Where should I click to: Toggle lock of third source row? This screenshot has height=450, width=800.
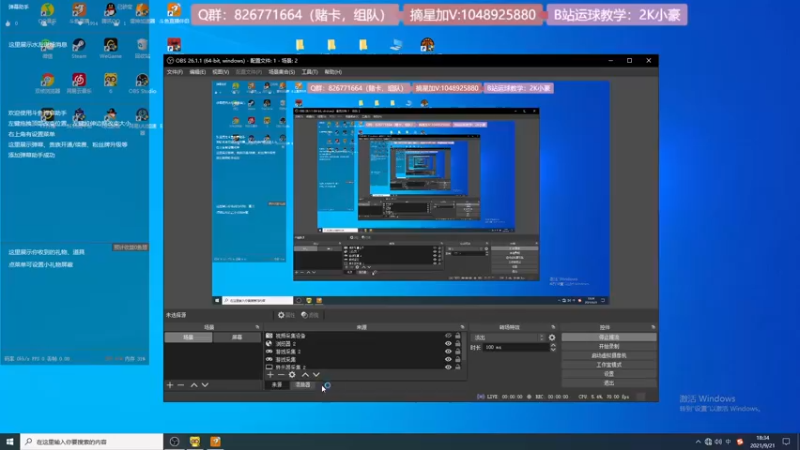click(x=458, y=352)
